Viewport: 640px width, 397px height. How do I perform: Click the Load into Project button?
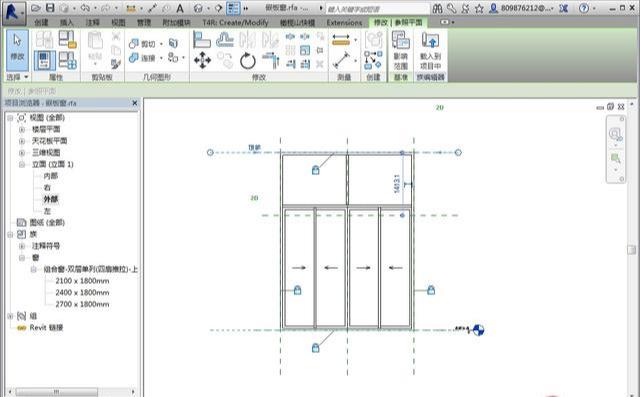coord(430,50)
